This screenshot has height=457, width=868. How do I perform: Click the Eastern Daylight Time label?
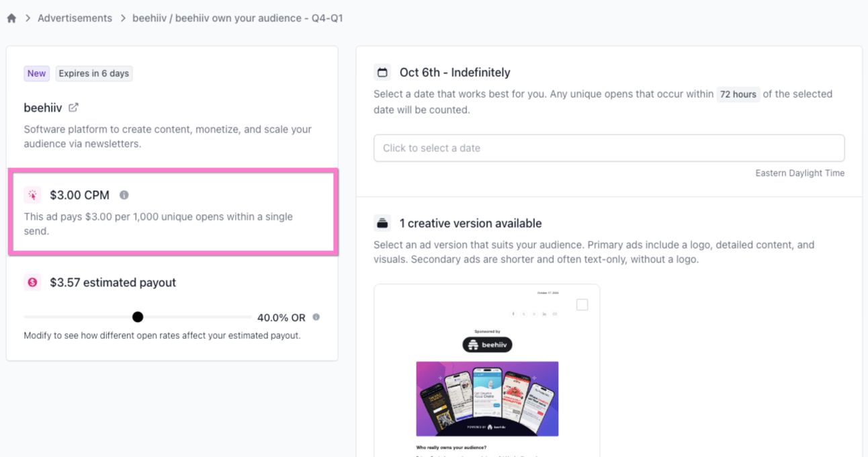[x=799, y=173]
